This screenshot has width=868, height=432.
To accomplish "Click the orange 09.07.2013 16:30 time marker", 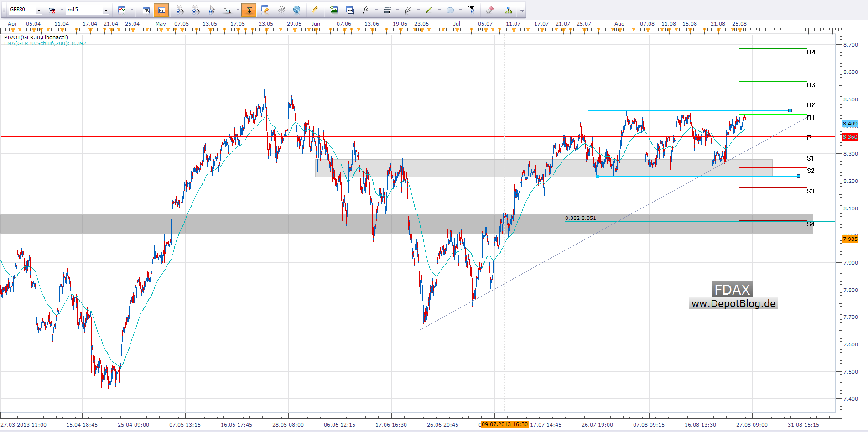I will [x=504, y=424].
